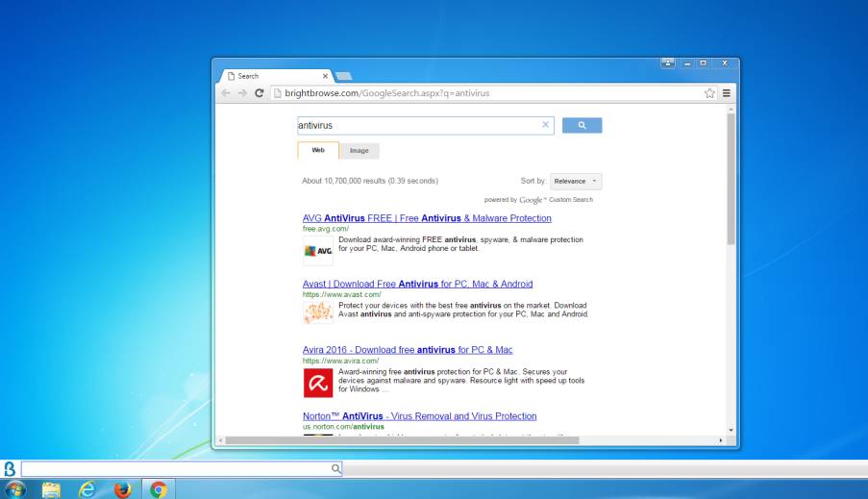Click the https://www.avast.com/ URL

(x=341, y=294)
